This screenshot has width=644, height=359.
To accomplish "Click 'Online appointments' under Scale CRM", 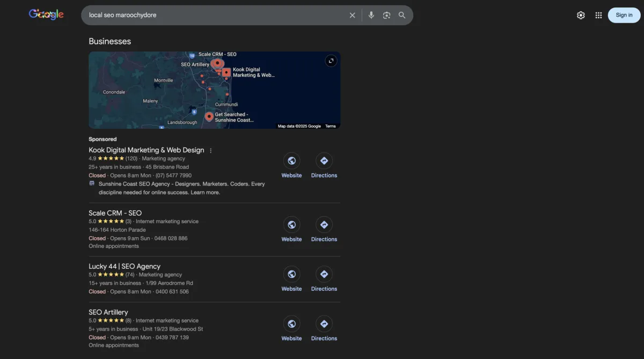I will pos(114,246).
